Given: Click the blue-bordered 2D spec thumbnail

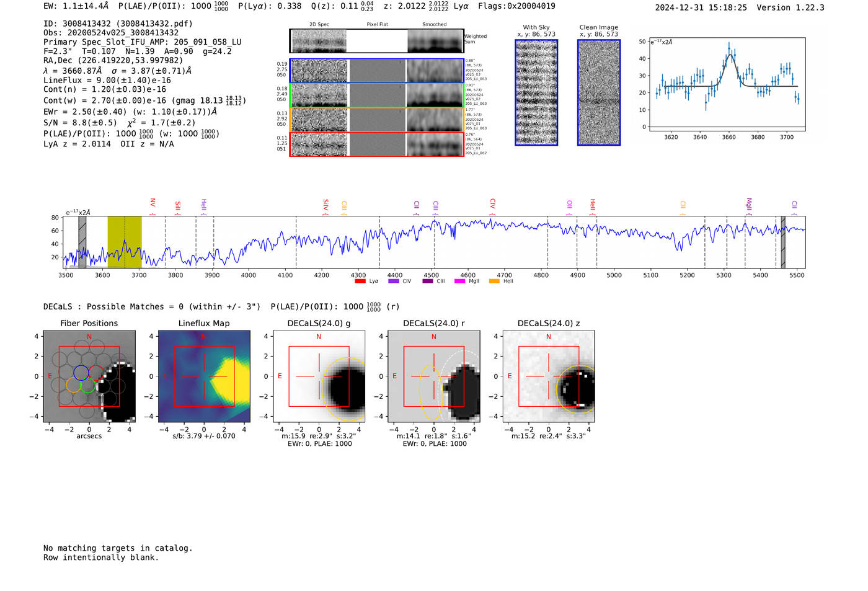Looking at the screenshot, I should tap(319, 71).
